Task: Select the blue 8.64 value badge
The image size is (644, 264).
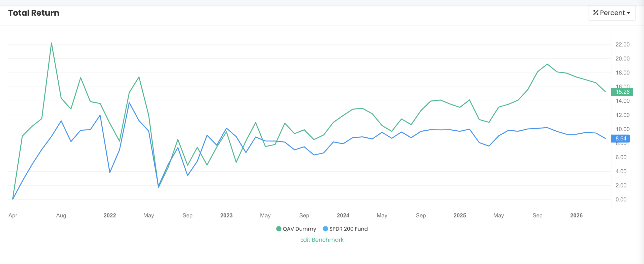Action: tap(620, 139)
